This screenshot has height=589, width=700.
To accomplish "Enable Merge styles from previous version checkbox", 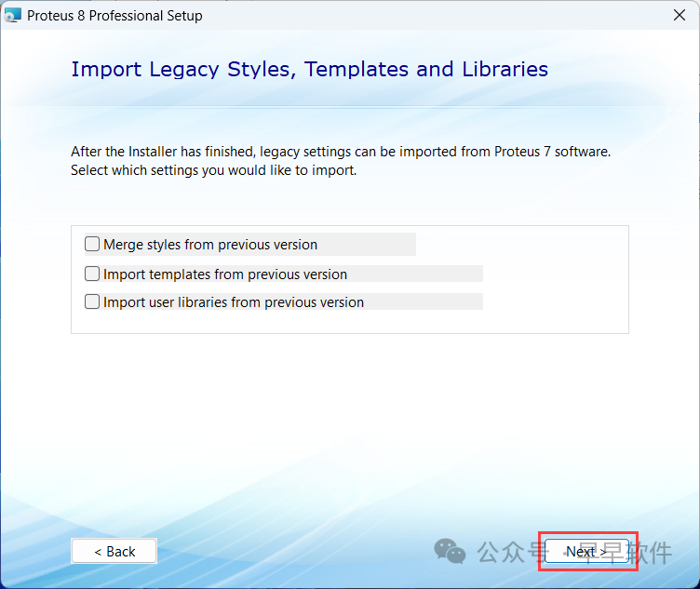I will 92,244.
